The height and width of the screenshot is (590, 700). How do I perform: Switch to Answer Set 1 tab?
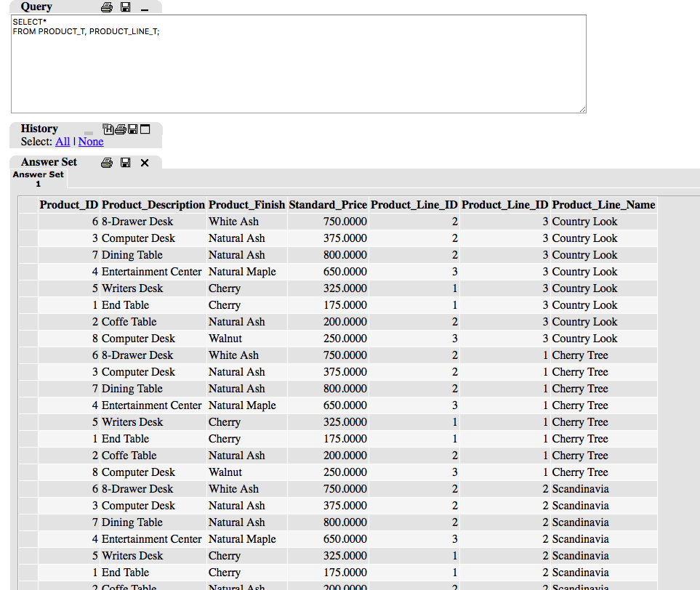(39, 179)
